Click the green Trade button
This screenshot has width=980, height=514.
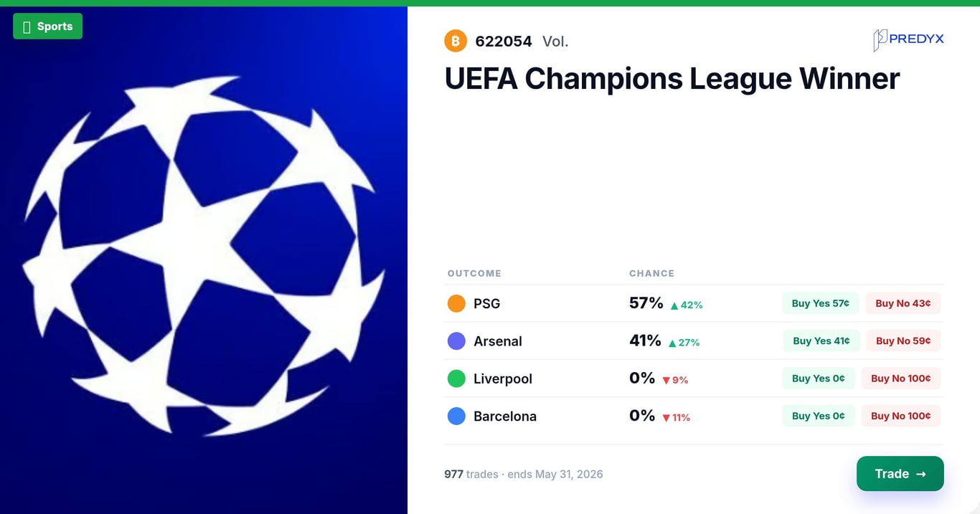(900, 474)
